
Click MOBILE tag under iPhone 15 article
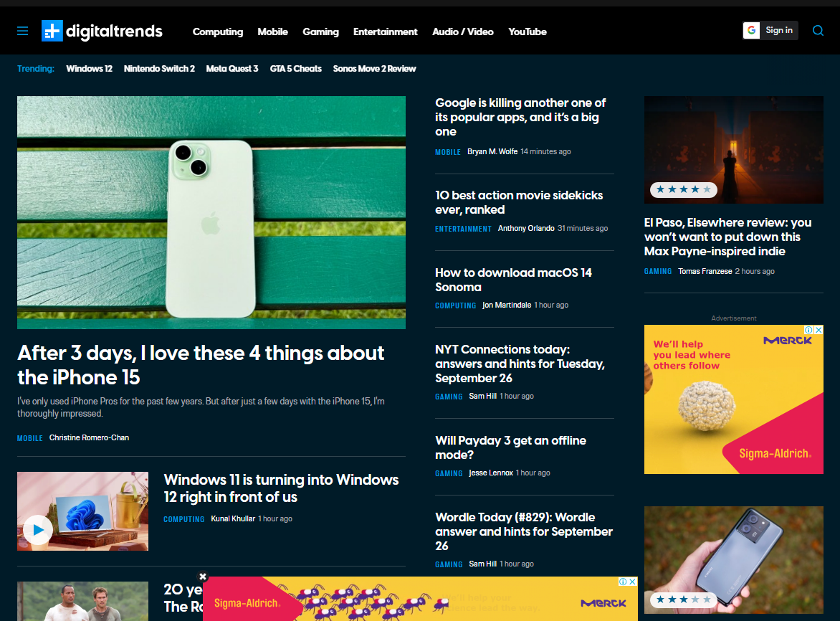click(30, 438)
